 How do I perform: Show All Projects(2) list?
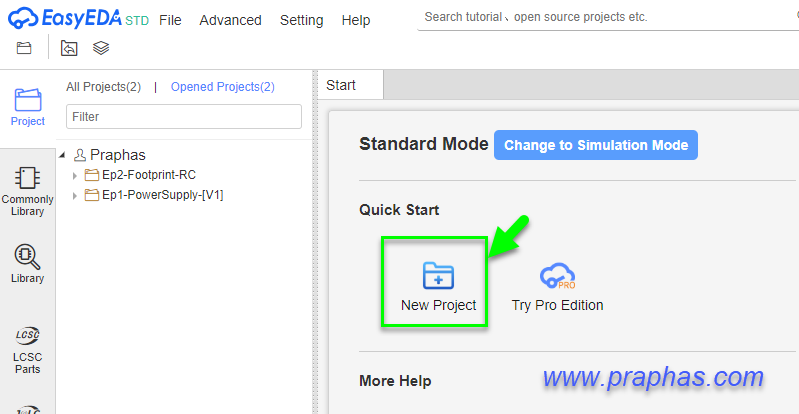(x=103, y=87)
